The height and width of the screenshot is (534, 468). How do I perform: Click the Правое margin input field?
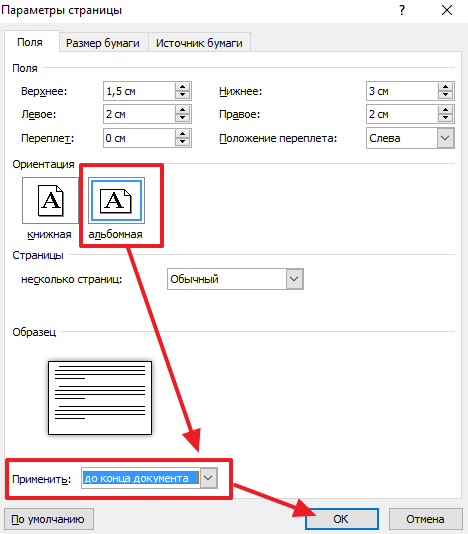click(402, 114)
